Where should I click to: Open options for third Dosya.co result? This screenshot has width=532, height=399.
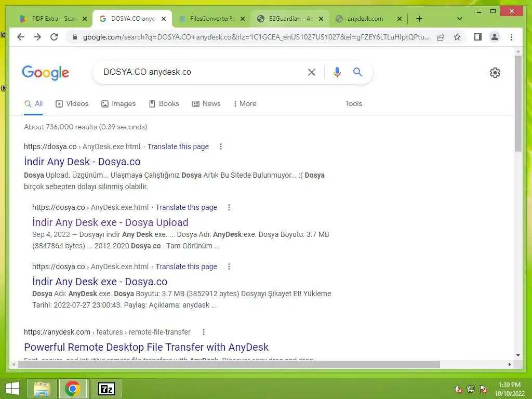pyautogui.click(x=229, y=267)
